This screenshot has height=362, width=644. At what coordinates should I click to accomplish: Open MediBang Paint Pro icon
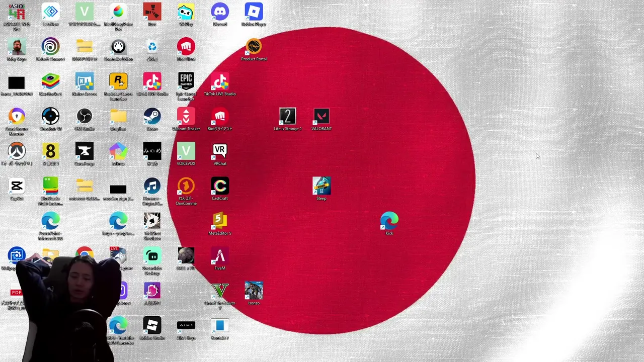(x=118, y=12)
